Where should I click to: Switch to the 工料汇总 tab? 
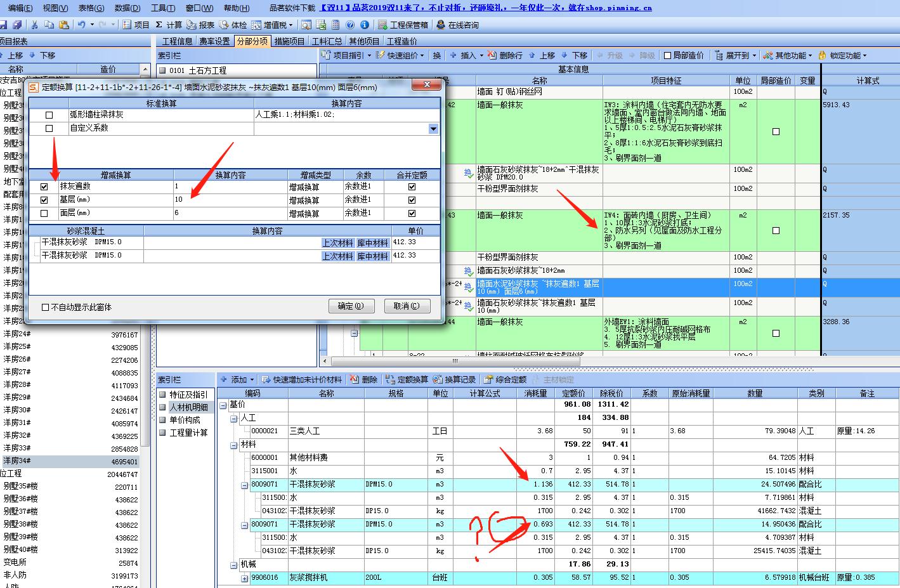click(327, 41)
